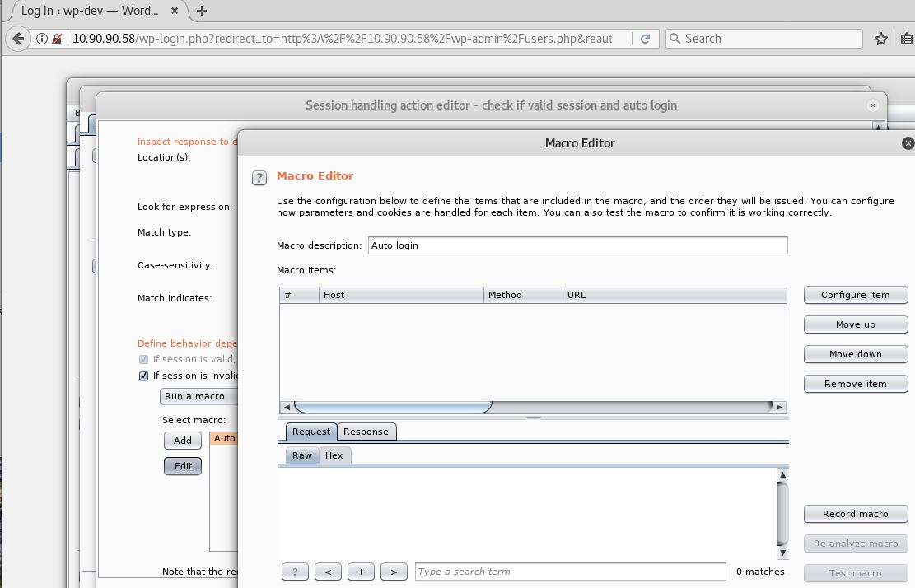Click the 'Case-sensitivity:' label
The height and width of the screenshot is (588, 915).
175,265
